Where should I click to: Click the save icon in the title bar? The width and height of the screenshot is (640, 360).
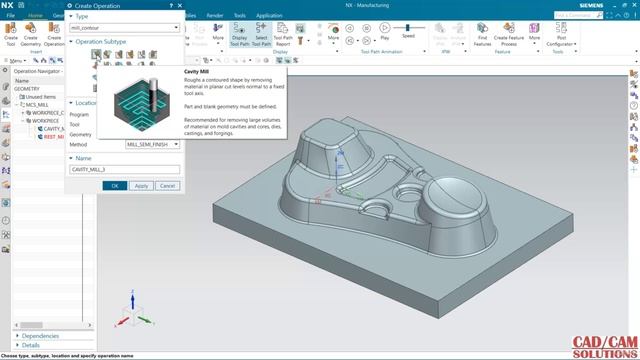[21, 5]
